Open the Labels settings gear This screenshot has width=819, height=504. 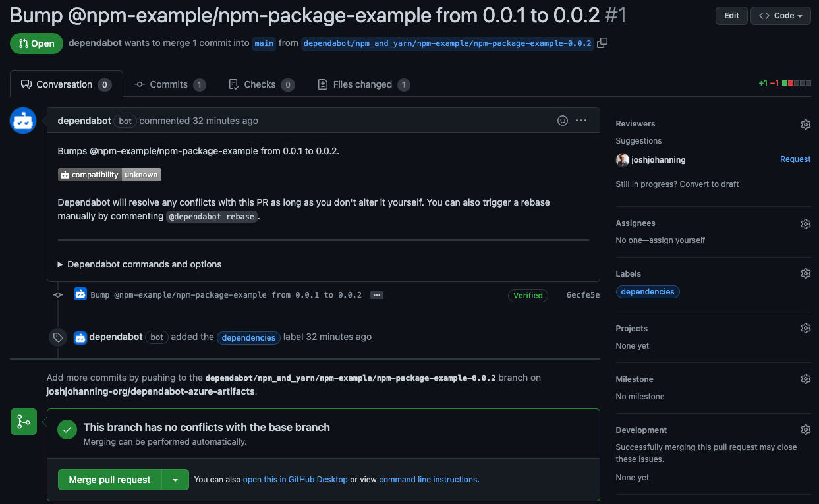pos(805,274)
